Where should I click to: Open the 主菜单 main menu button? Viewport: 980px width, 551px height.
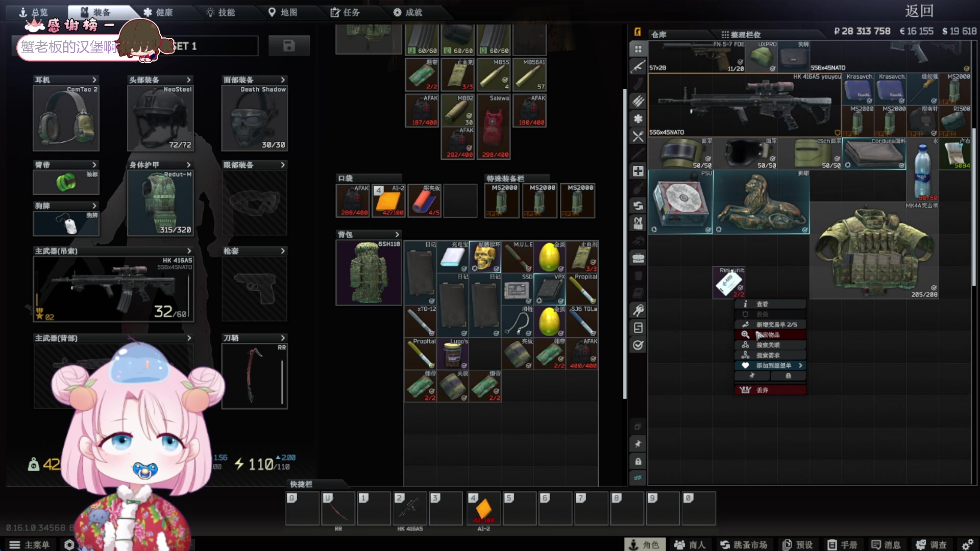pyautogui.click(x=29, y=545)
